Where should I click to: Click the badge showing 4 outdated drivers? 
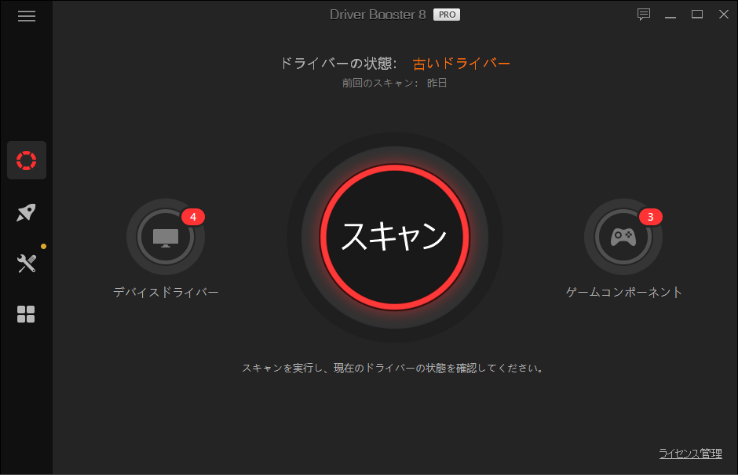[193, 217]
